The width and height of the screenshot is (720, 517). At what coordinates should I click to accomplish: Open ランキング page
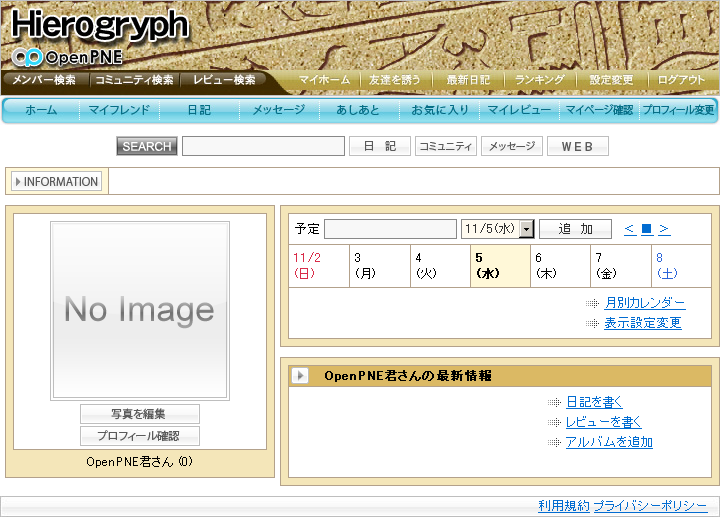click(x=540, y=80)
